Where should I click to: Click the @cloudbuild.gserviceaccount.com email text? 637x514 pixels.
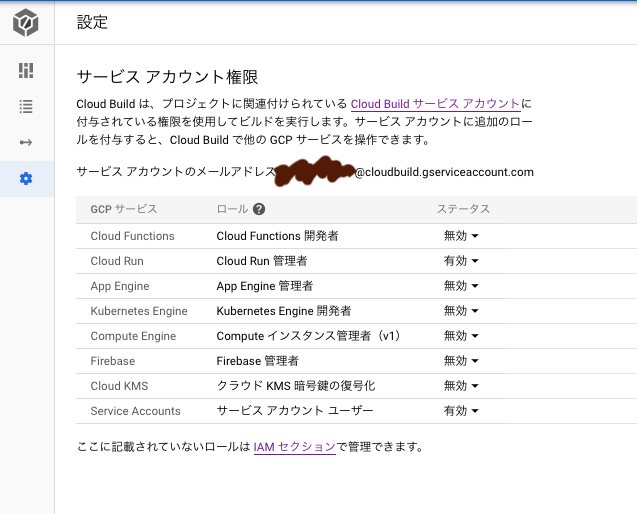[444, 172]
